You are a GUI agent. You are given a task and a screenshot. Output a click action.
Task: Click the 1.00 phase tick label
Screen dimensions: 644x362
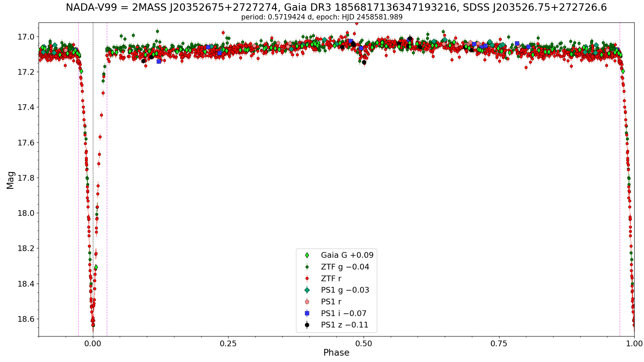pos(634,344)
